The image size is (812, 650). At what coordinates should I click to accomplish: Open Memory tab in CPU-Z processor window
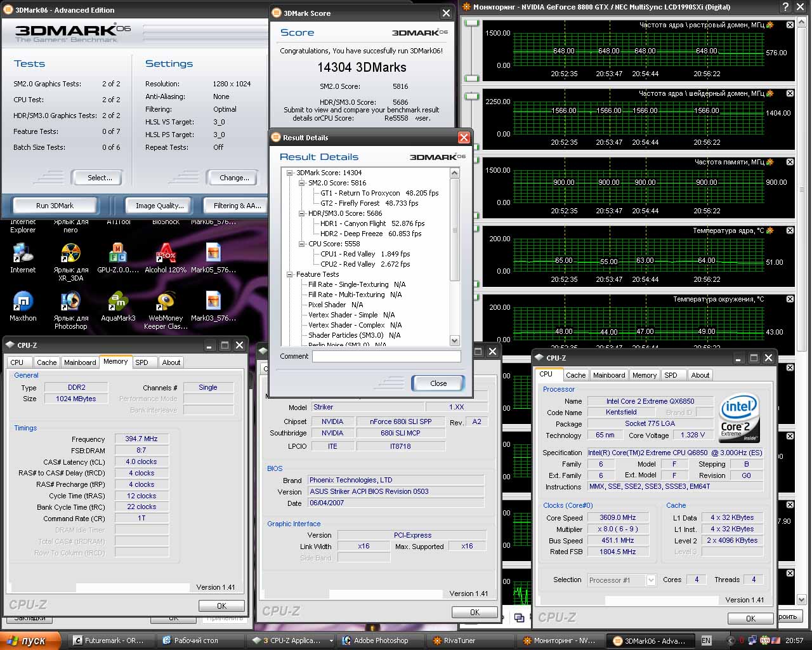pos(645,375)
